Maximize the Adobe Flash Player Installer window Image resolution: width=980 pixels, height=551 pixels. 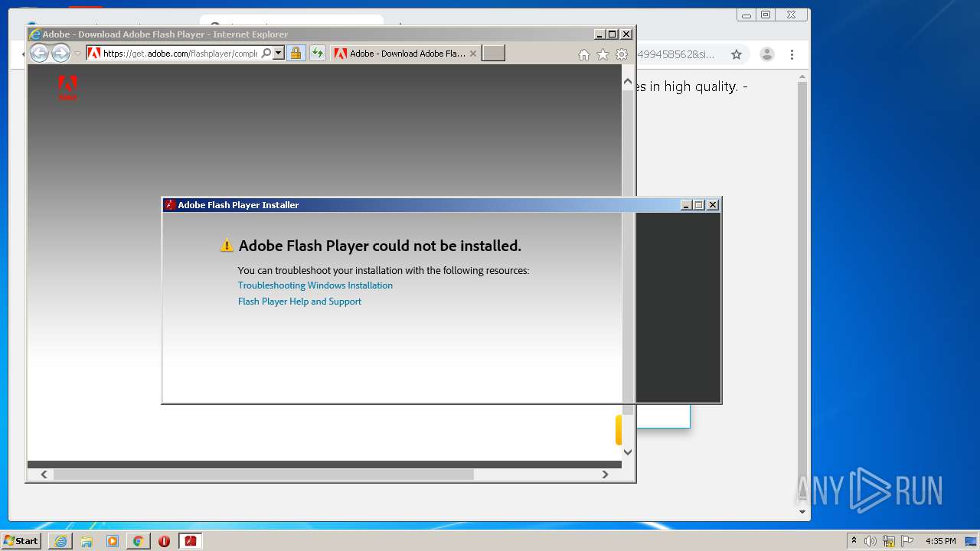pos(699,205)
